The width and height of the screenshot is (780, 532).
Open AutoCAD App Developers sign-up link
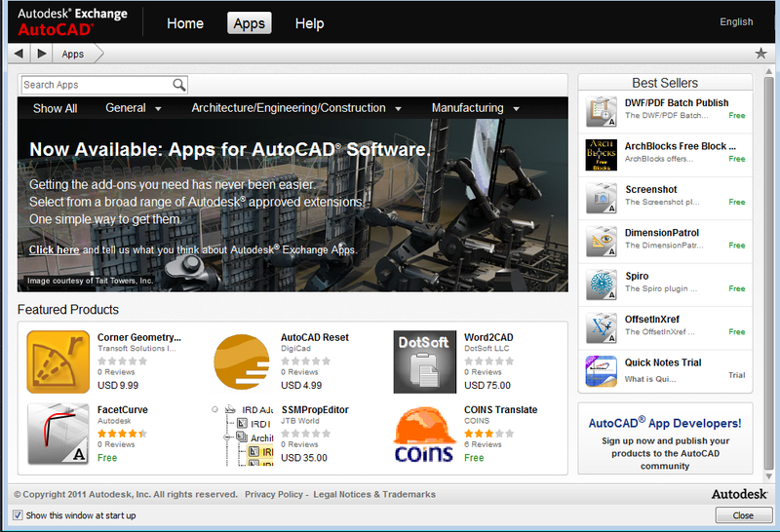click(665, 423)
